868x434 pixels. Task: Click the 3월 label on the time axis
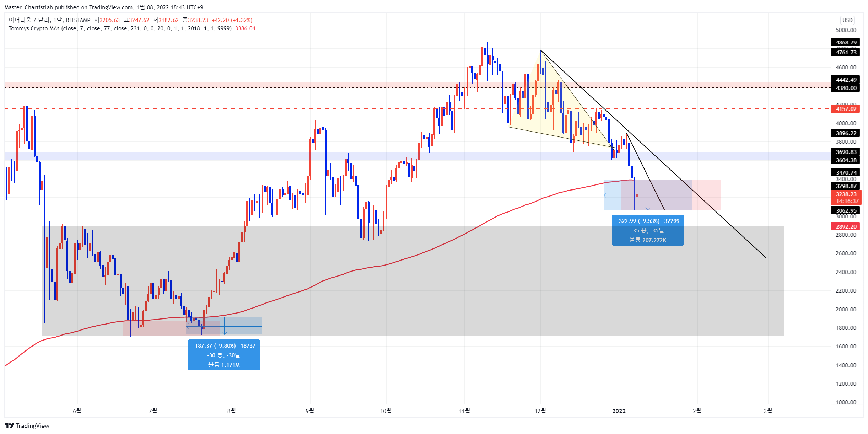768,411
